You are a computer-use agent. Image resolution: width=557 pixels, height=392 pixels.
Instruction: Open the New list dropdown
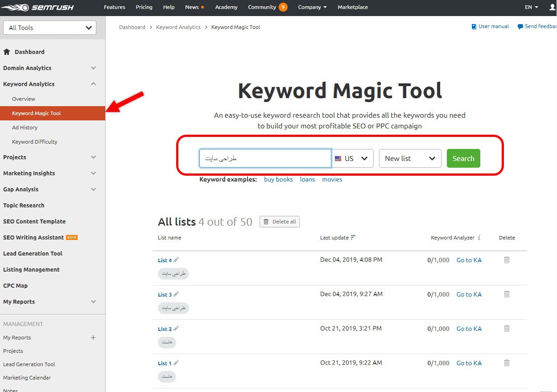click(409, 158)
